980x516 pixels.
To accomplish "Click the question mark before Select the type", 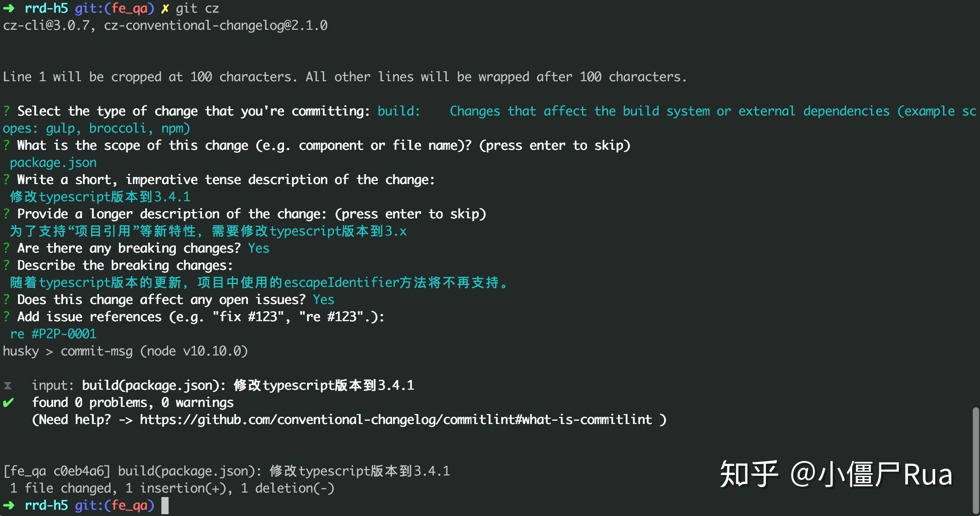I will [6, 111].
